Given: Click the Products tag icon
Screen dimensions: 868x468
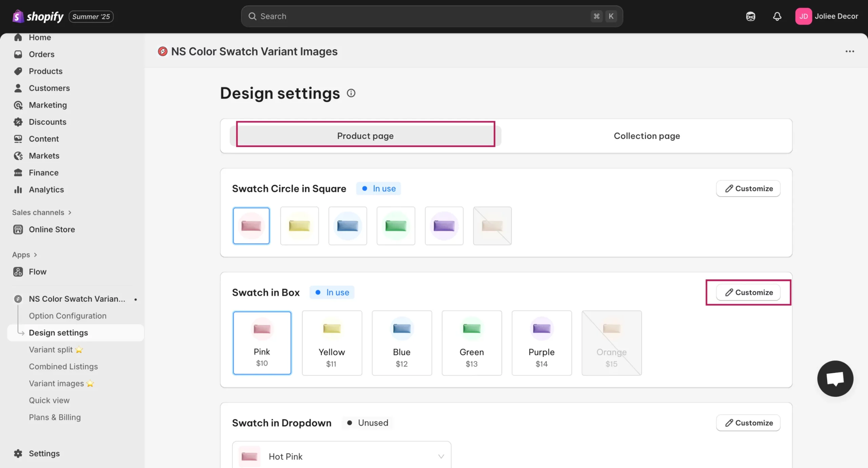Looking at the screenshot, I should pyautogui.click(x=18, y=71).
